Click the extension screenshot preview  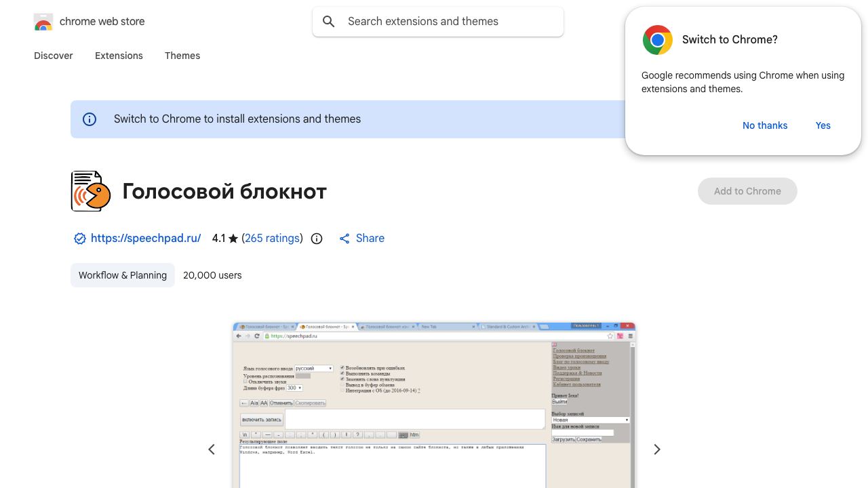(x=434, y=405)
